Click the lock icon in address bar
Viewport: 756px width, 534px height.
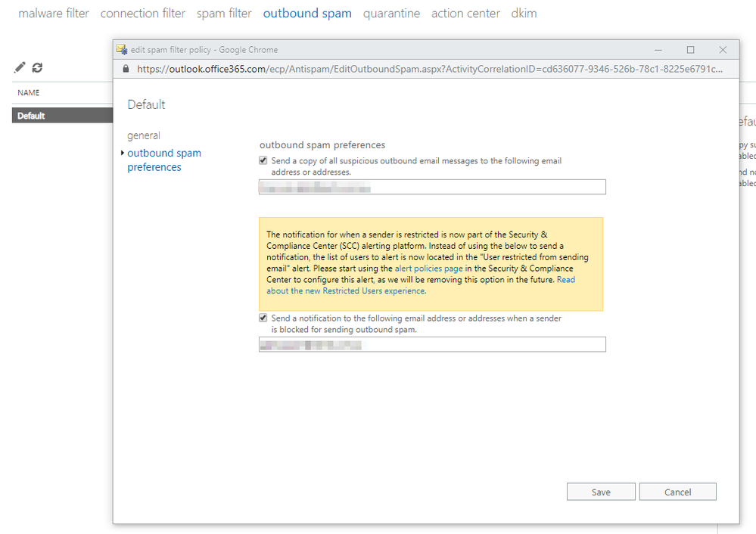[x=126, y=68]
